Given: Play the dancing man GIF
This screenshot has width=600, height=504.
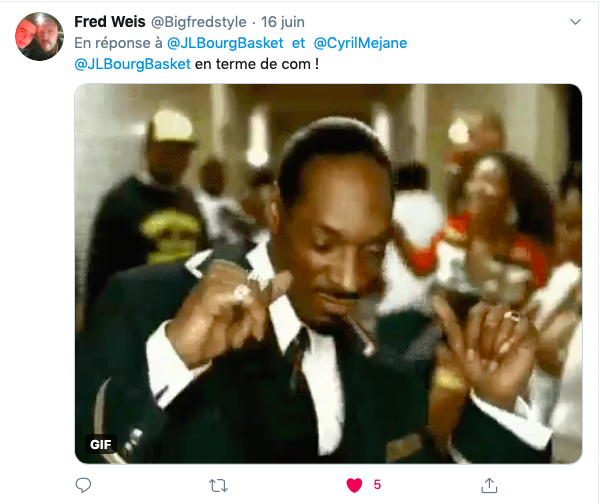Looking at the screenshot, I should pos(328,274).
